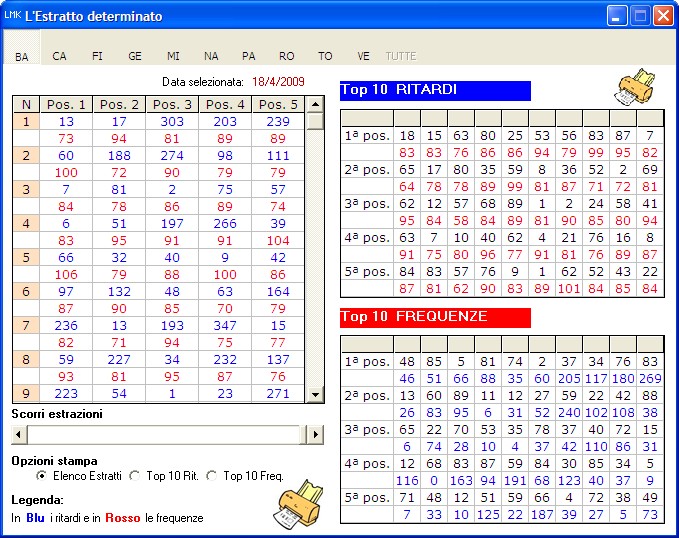Viewport: 679px width, 538px height.
Task: Click value 116 in FREQUENZE table
Action: coord(407,480)
